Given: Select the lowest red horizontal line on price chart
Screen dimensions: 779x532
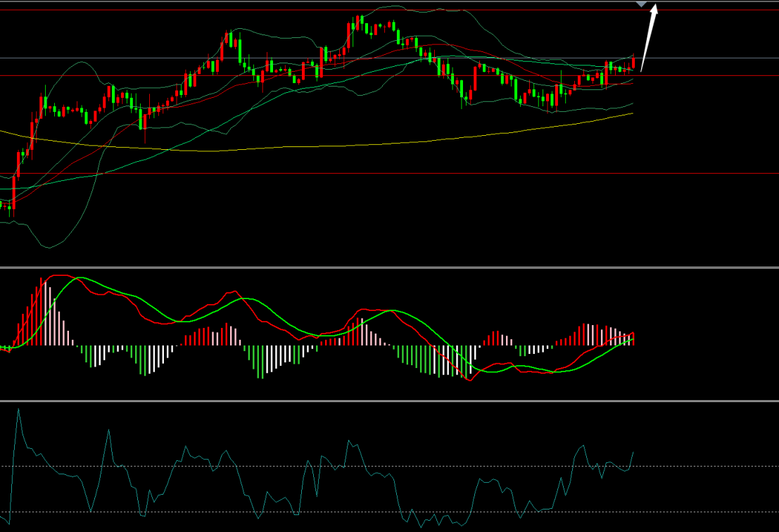Looking at the screenshot, I should click(x=390, y=173).
